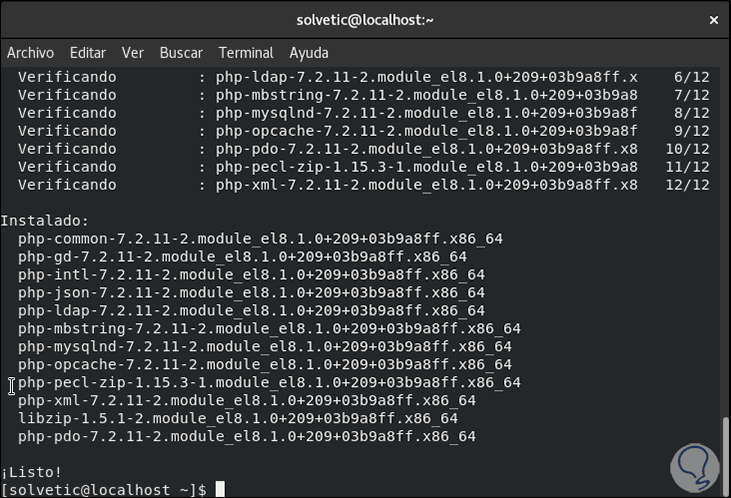Screen dimensions: 731x498
Task: Open the Terminal menu
Action: (x=246, y=53)
